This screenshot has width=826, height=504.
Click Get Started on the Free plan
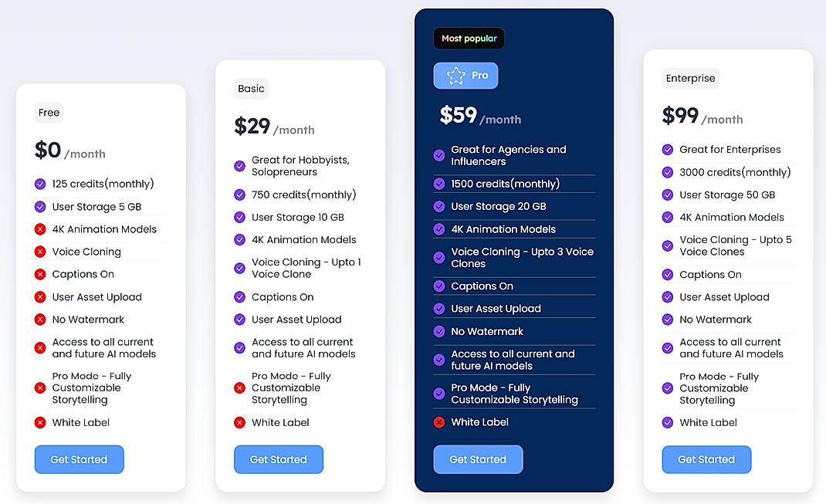[x=79, y=459]
